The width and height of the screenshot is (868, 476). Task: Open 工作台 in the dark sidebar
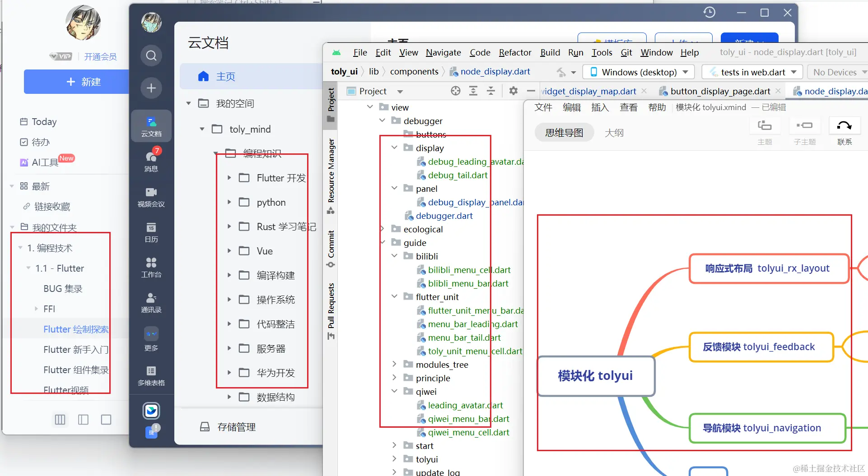pos(151,268)
